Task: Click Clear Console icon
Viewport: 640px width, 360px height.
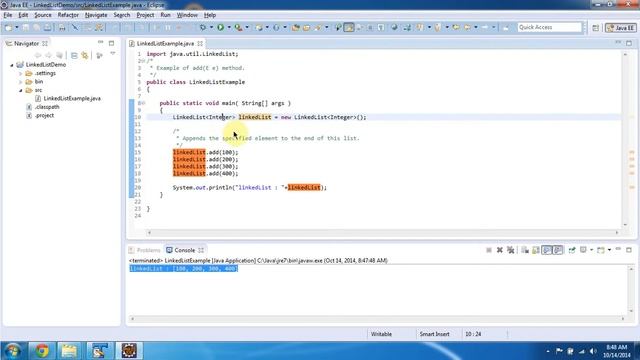Action: (x=525, y=250)
